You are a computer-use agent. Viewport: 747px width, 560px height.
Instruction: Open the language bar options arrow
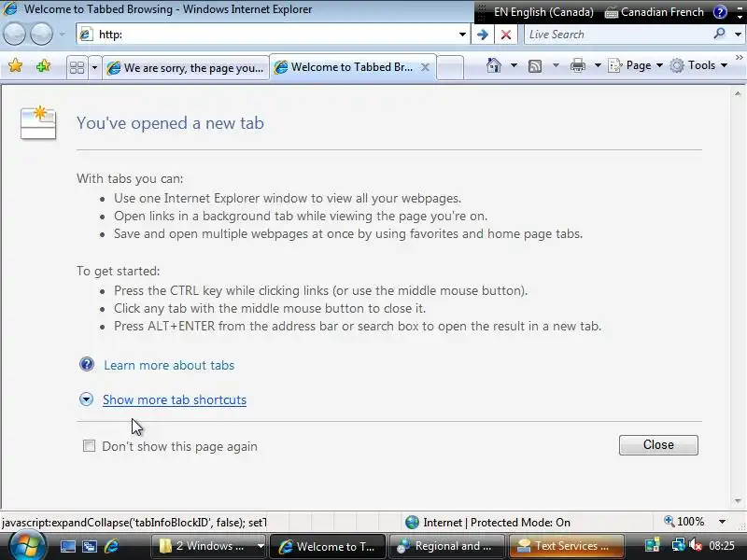pyautogui.click(x=740, y=16)
